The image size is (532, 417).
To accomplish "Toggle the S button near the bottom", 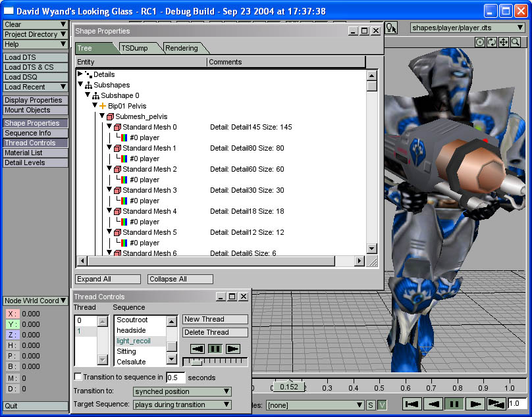I will (x=371, y=405).
